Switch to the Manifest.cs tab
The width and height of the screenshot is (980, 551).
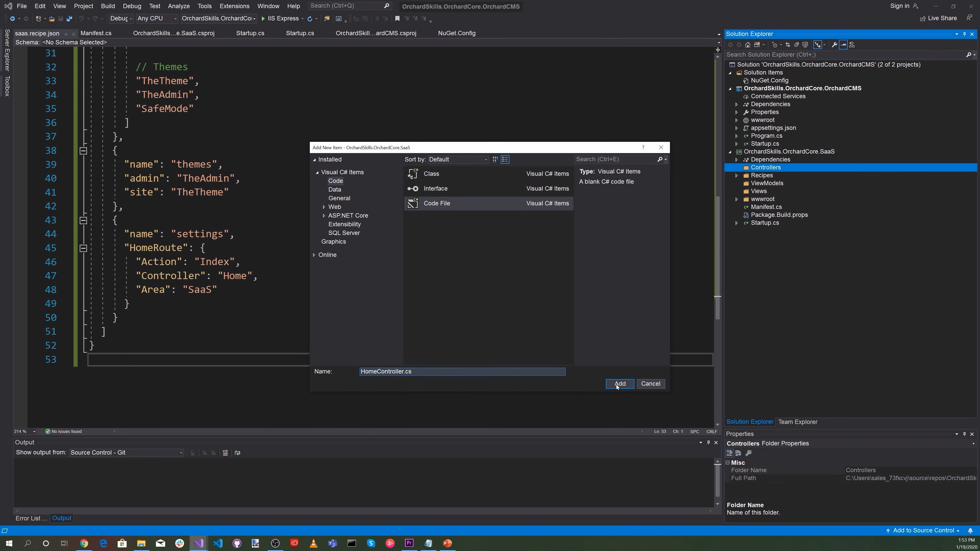(96, 33)
